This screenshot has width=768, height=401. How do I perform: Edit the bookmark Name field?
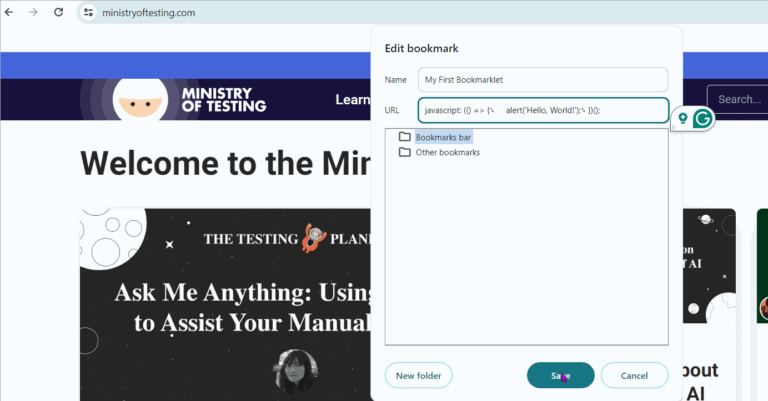tap(543, 80)
